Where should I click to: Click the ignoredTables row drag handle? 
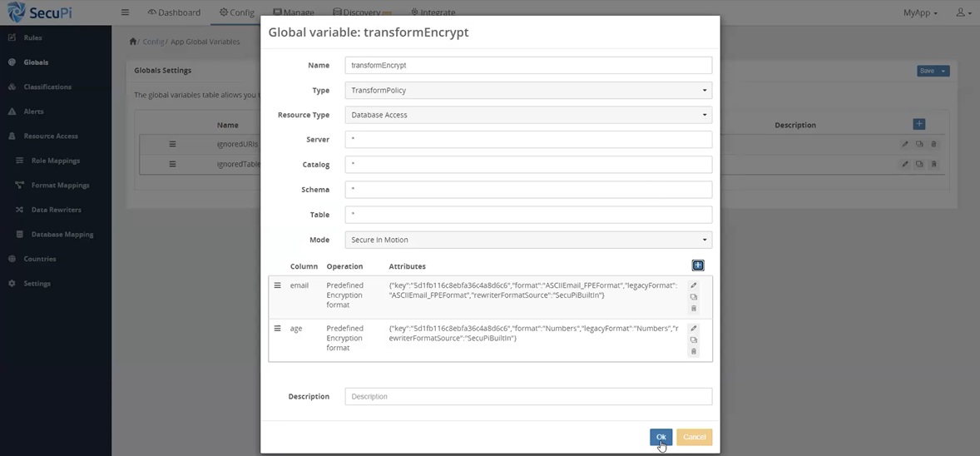[x=172, y=164]
